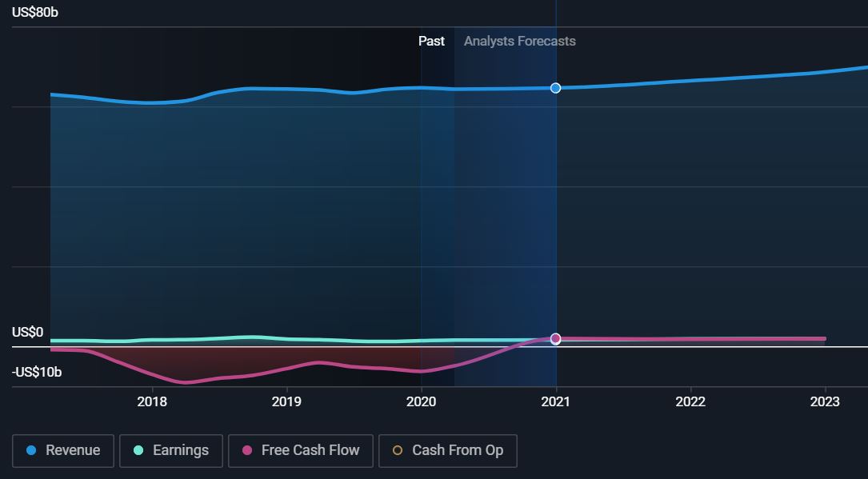This screenshot has height=479, width=868.
Task: Select the -US$10b axis label
Action: pos(37,372)
